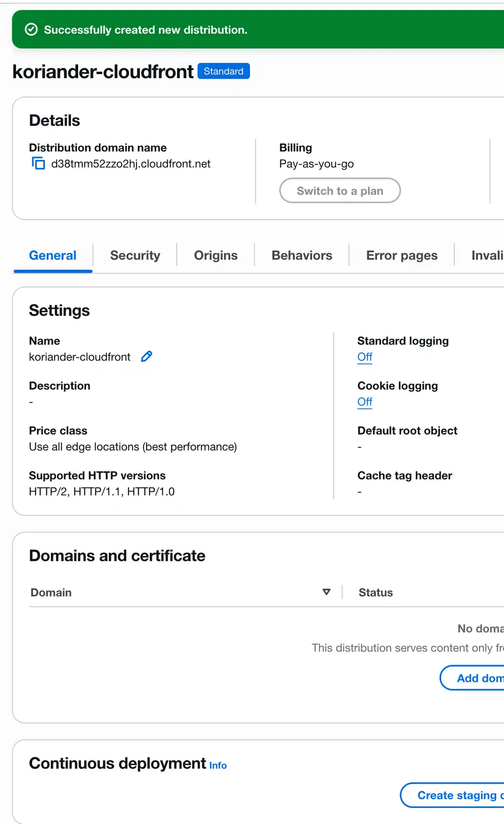Click the 'HTTP/2, HTTP/1.1, HTTP/1.0' value
504x824 pixels.
(102, 492)
